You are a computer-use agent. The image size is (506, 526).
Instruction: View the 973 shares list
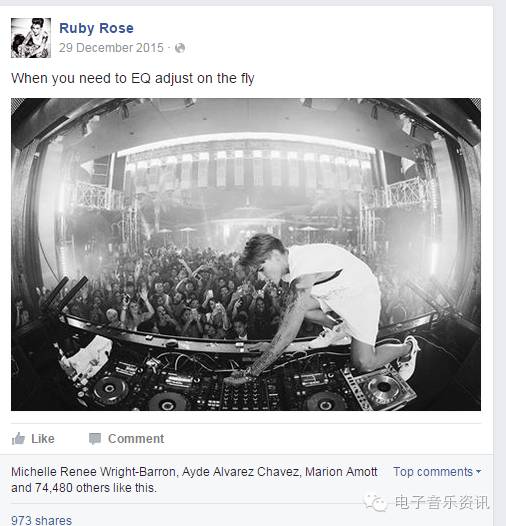point(41,520)
